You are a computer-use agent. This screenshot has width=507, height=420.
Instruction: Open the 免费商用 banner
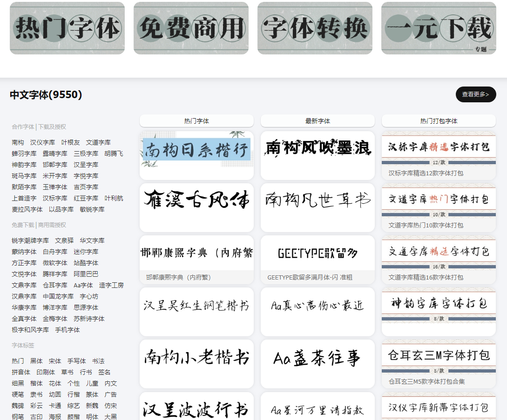coord(190,27)
